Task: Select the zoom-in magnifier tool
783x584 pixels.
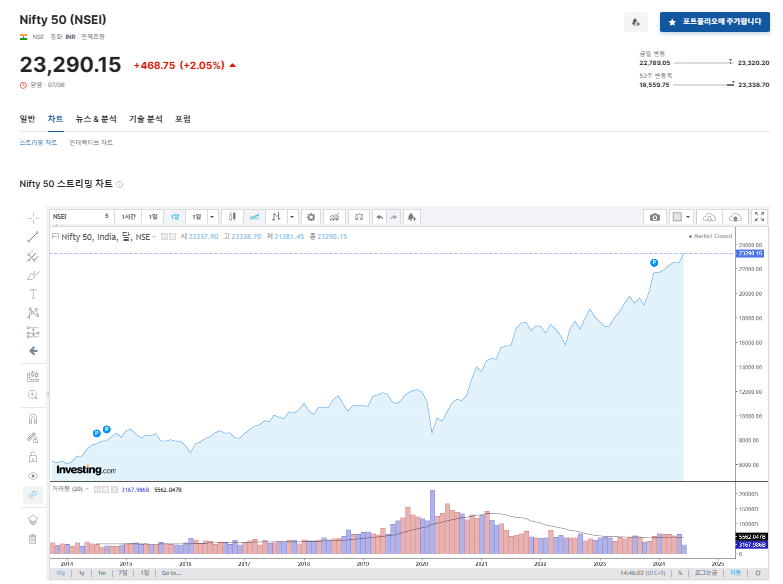Action: pos(33,395)
